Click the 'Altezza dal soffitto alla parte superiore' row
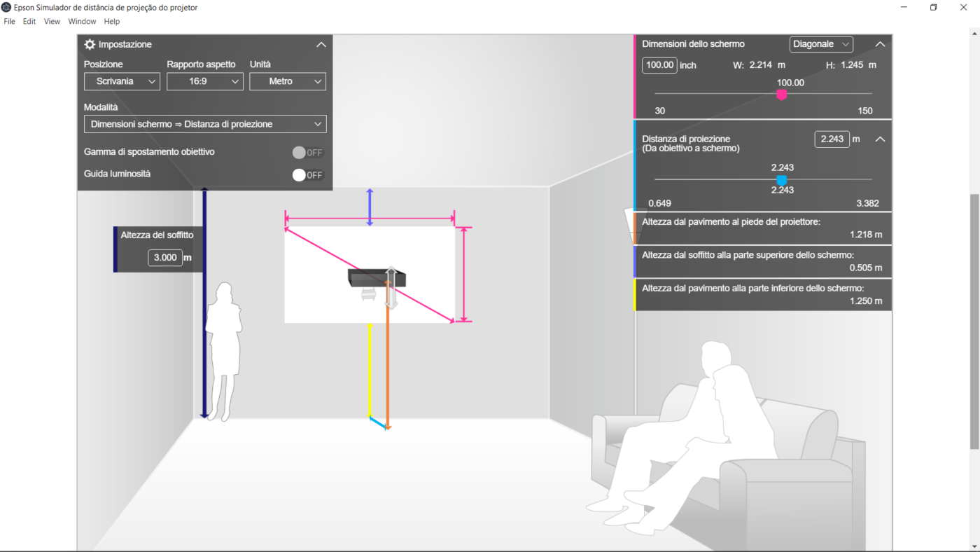 (x=763, y=262)
